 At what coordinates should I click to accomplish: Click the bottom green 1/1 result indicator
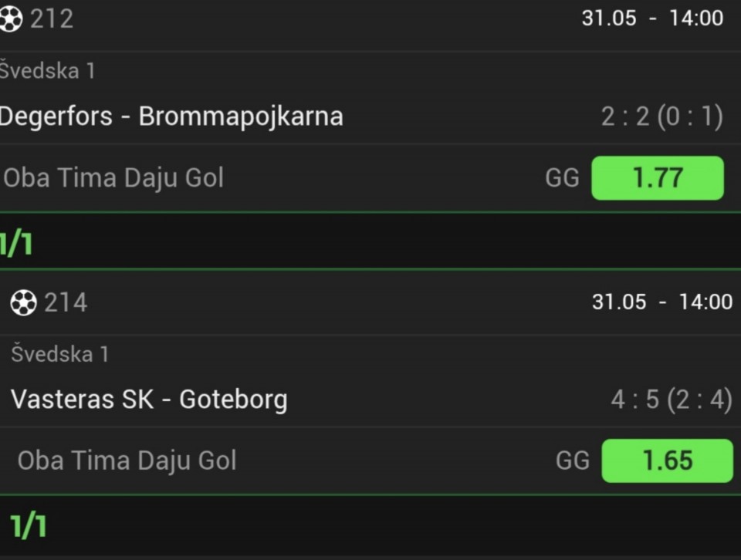29,527
